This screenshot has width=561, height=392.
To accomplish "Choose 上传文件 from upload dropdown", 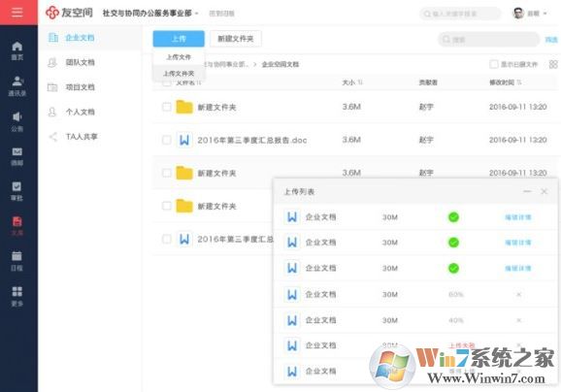I will tap(179, 57).
